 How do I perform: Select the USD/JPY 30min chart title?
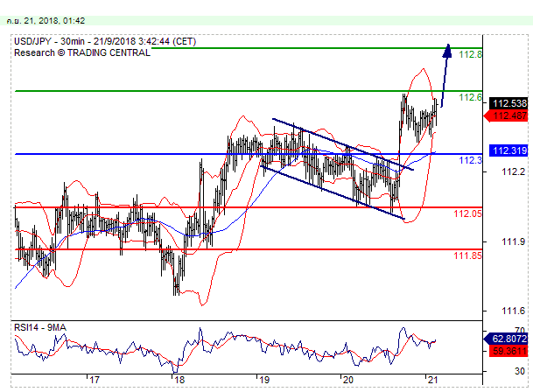pos(105,41)
